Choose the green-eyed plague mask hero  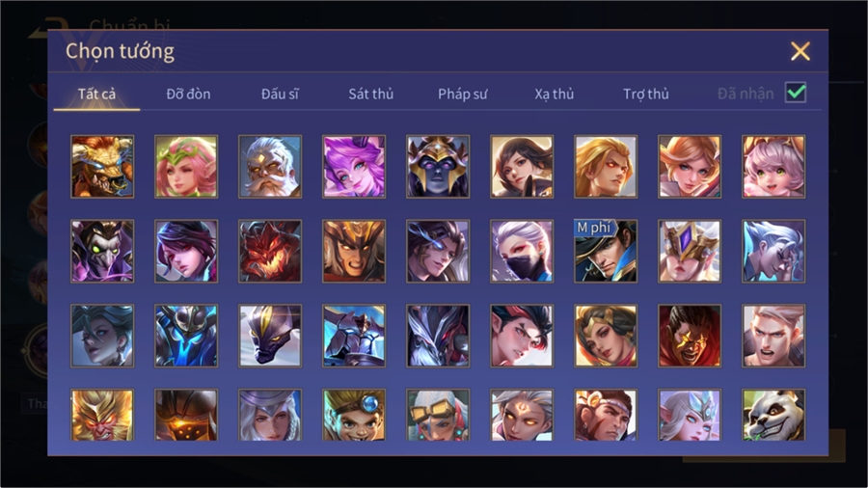(102, 251)
